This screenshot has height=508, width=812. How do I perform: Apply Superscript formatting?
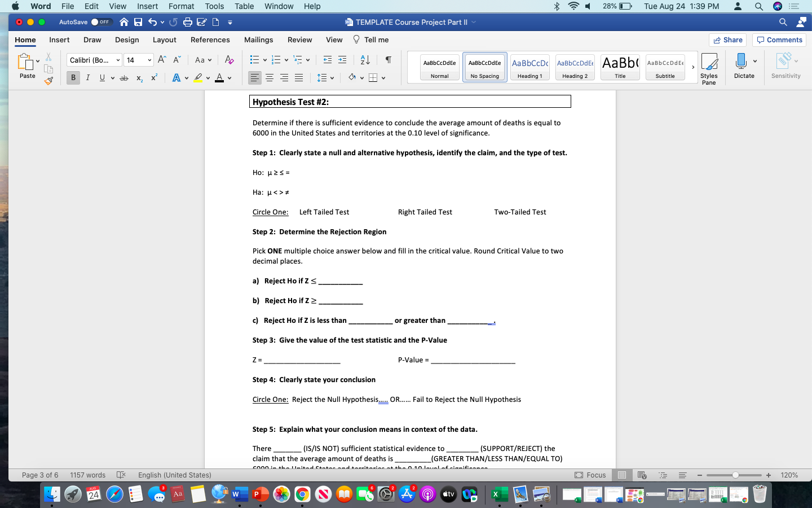click(x=153, y=78)
